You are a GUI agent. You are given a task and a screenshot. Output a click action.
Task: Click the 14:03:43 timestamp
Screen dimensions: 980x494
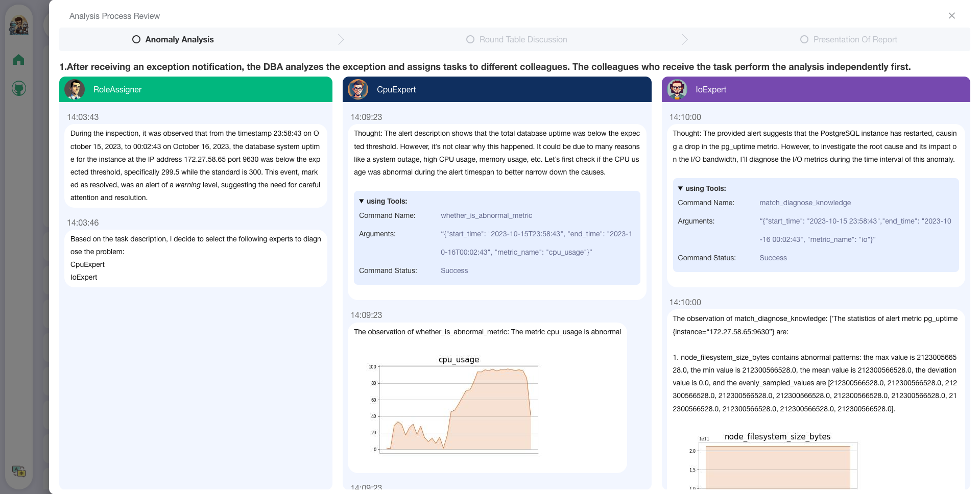click(x=83, y=117)
